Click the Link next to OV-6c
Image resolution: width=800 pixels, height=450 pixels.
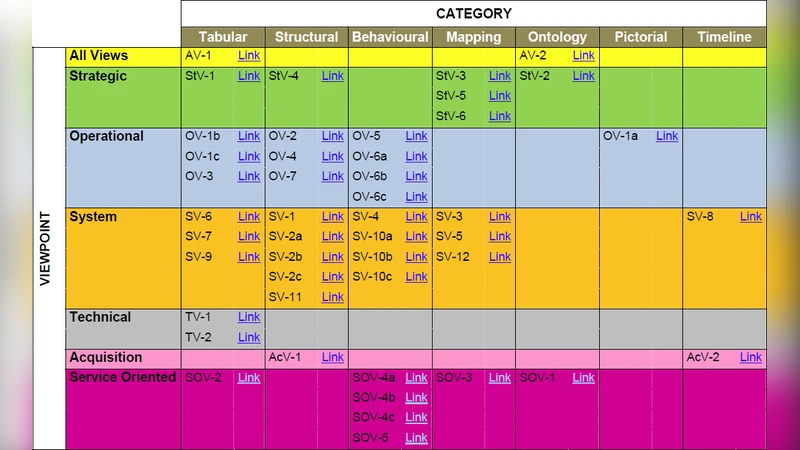(x=416, y=197)
